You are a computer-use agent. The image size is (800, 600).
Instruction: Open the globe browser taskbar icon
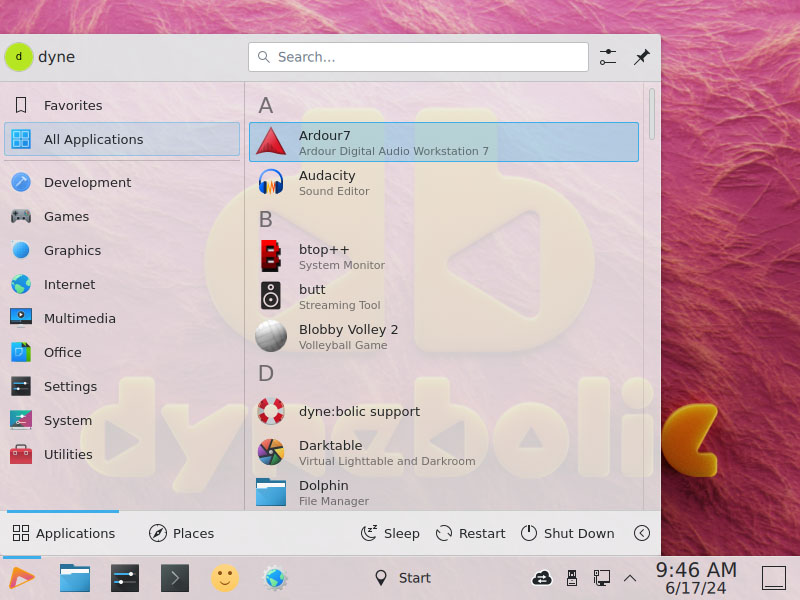pyautogui.click(x=274, y=578)
